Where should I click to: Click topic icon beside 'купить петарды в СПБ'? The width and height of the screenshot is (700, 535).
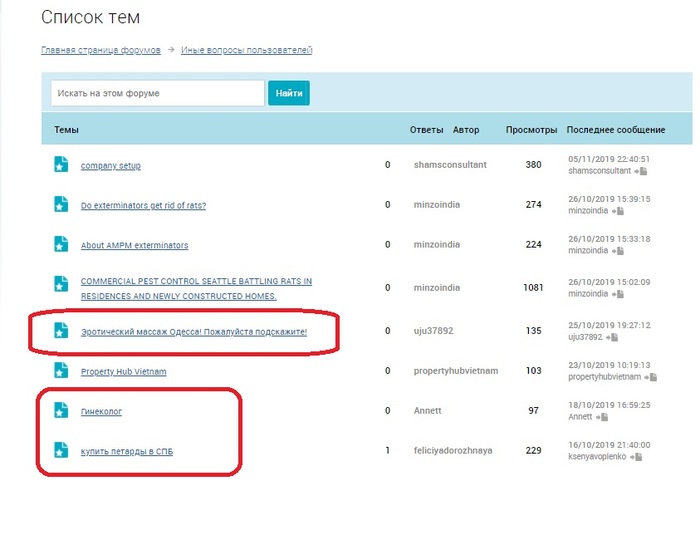[61, 451]
